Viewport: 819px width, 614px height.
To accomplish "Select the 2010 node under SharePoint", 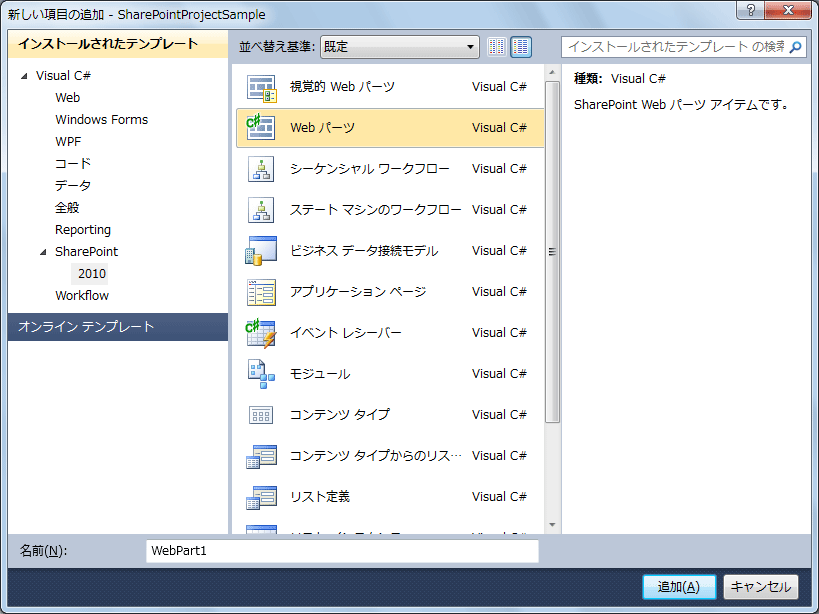I will pyautogui.click(x=92, y=274).
